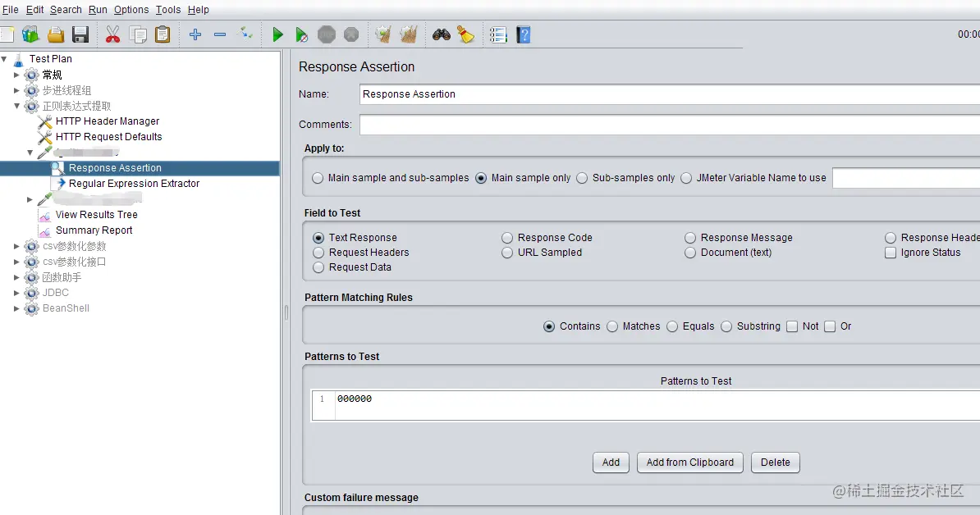Open the File menu
Screen dimensions: 980x515
click(10, 10)
